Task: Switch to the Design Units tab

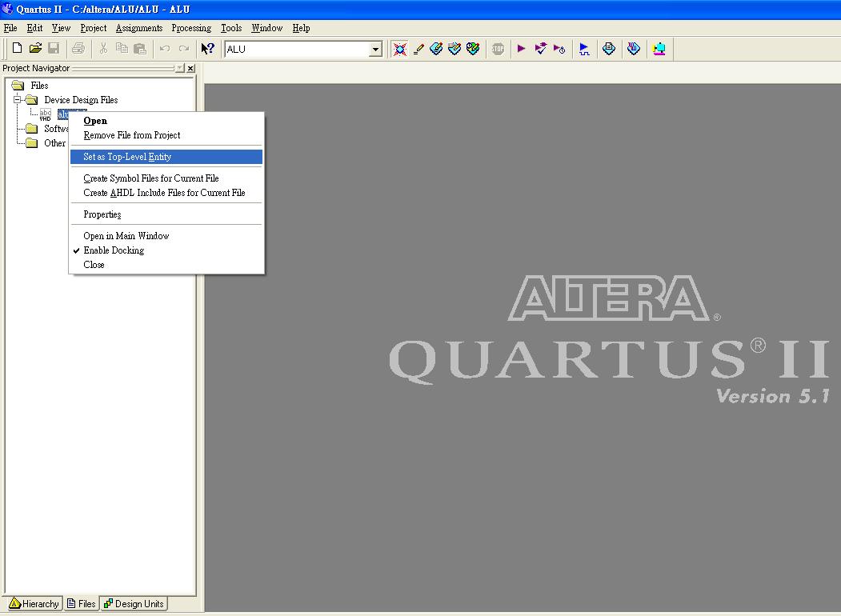Action: [x=134, y=604]
